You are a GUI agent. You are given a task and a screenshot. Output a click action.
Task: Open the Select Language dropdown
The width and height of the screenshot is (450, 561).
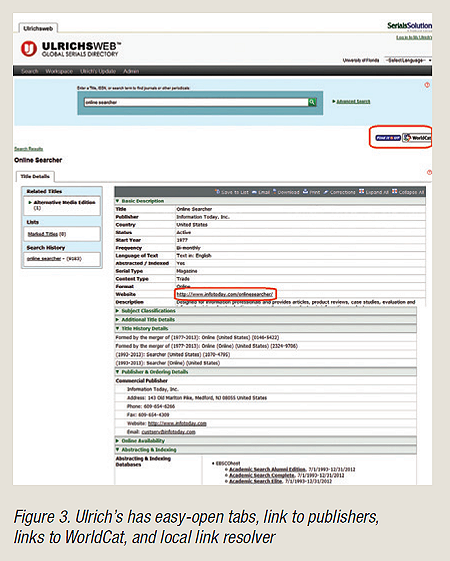(x=408, y=60)
